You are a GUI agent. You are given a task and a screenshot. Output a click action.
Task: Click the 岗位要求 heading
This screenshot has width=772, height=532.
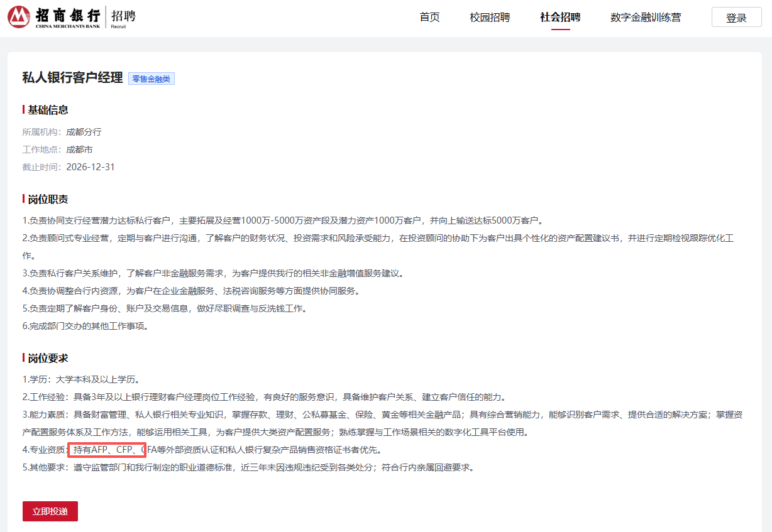click(48, 358)
